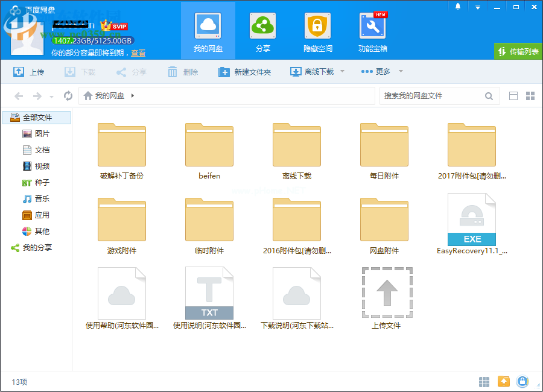
Task: Select the 2017附件包 folder
Action: (472, 151)
